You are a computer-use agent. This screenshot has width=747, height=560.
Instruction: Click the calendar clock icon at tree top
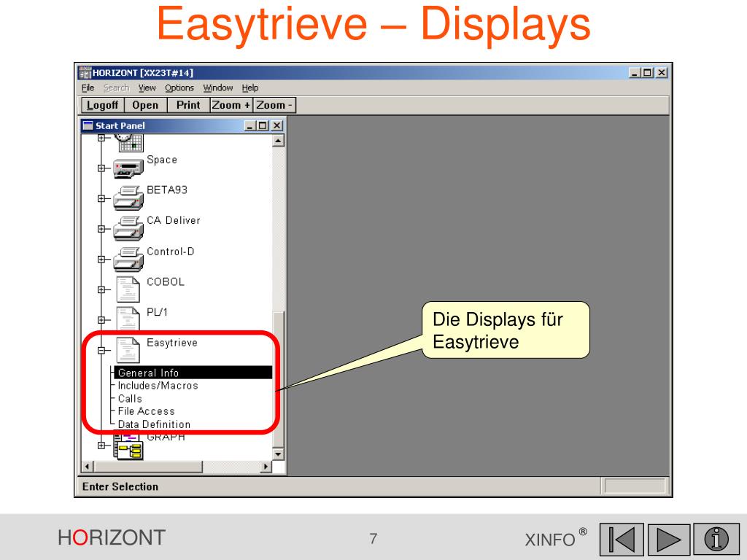click(x=128, y=143)
